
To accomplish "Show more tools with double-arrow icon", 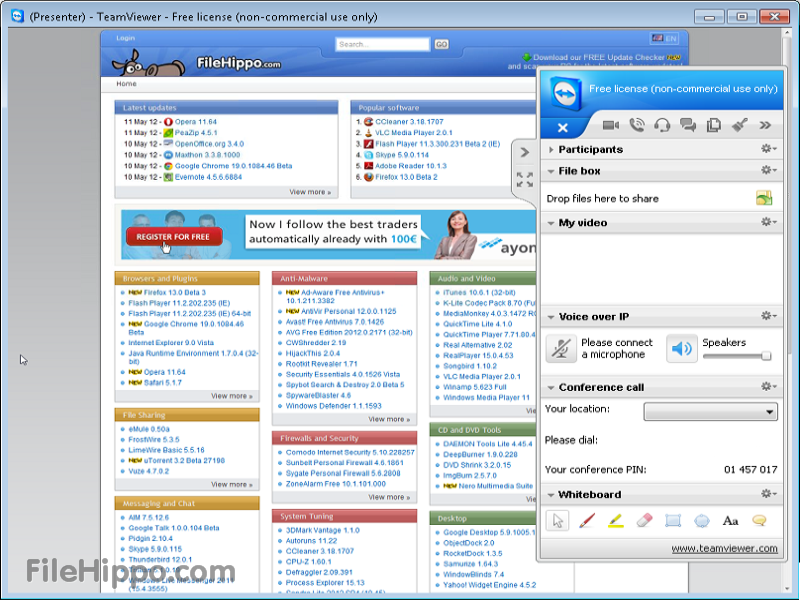I will pyautogui.click(x=765, y=125).
